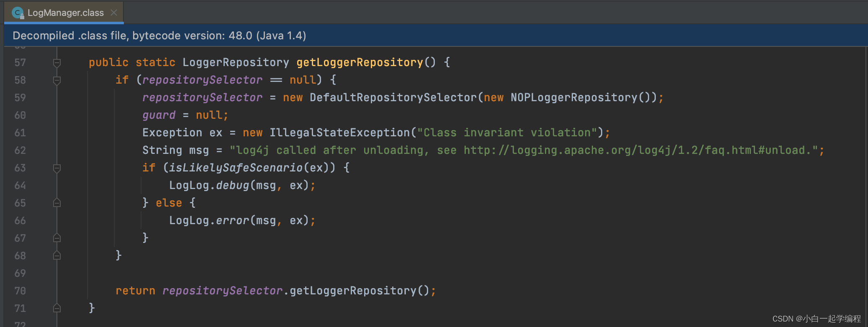Click the else keyword on line 65

[169, 203]
